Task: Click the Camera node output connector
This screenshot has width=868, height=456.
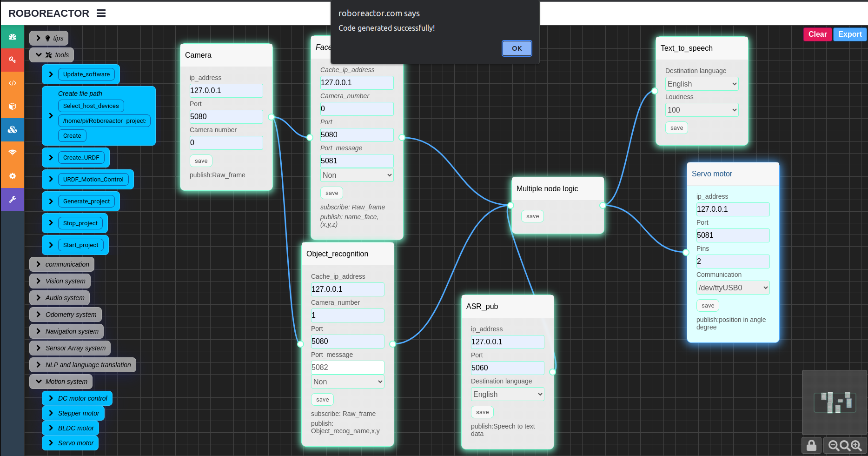Action: (x=272, y=117)
